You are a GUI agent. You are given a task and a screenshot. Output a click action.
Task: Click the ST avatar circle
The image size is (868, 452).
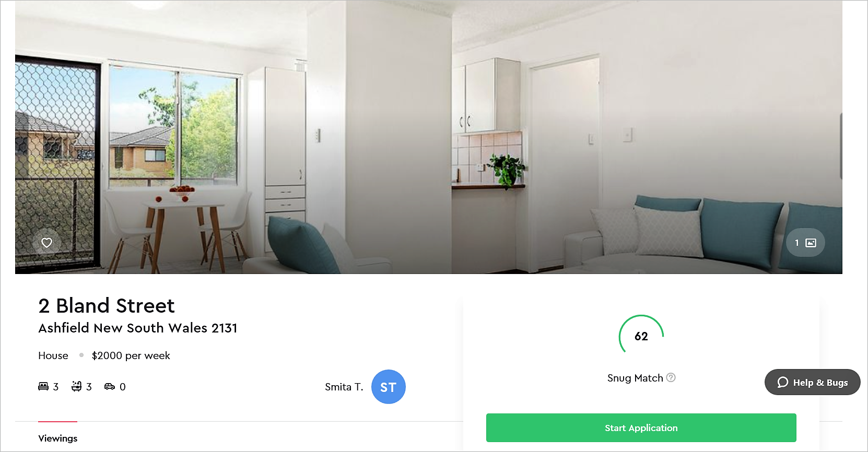click(x=389, y=387)
